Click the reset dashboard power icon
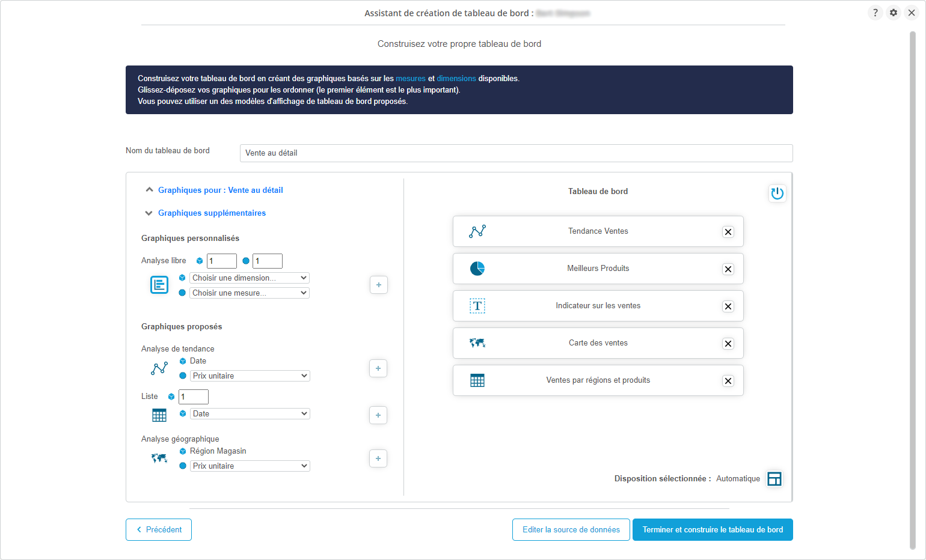The height and width of the screenshot is (560, 926). pos(777,193)
